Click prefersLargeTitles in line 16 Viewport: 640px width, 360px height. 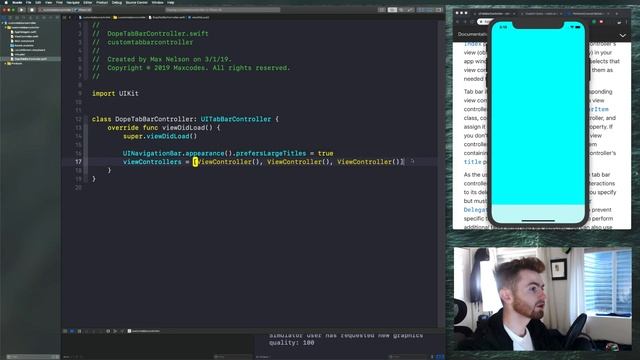(271, 153)
